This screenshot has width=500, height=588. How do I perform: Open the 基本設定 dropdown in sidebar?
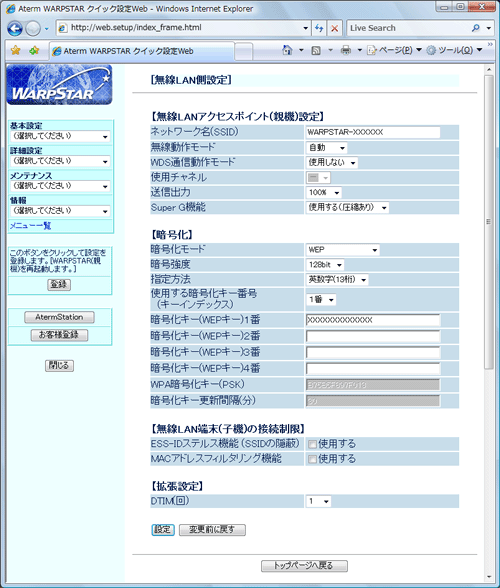pos(60,136)
